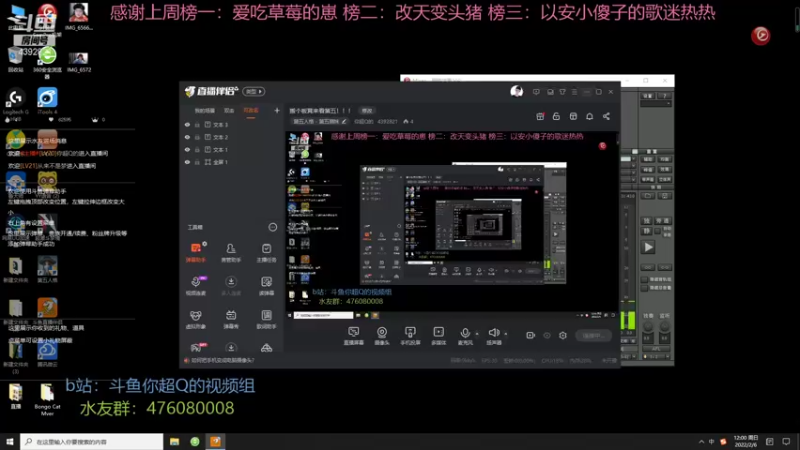Click the stream preview area
This screenshot has height=450, width=800.
click(452, 220)
